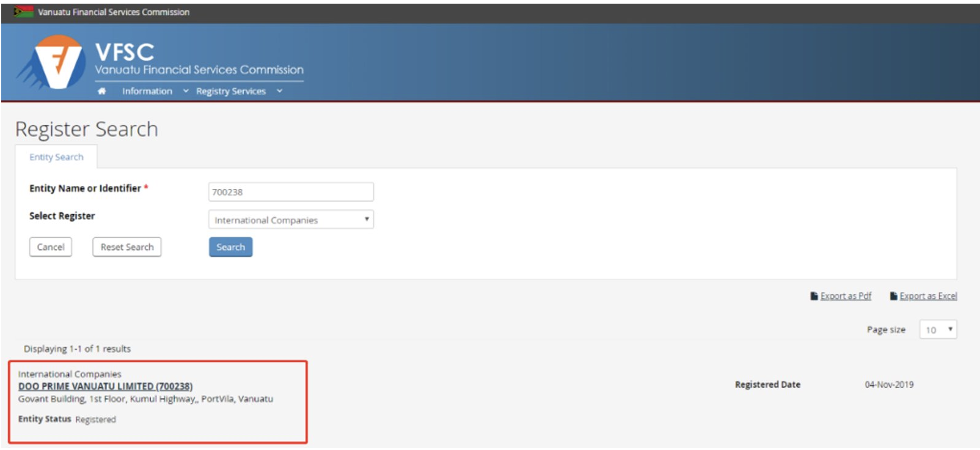Screen dimensions: 980x450
Task: Click the VFSC shield logo
Action: 52,62
